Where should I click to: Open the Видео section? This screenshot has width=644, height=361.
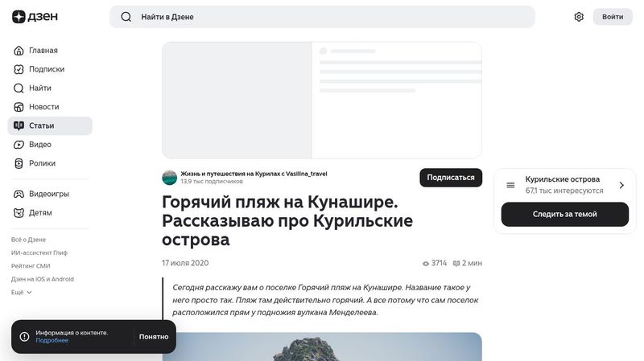point(50,145)
